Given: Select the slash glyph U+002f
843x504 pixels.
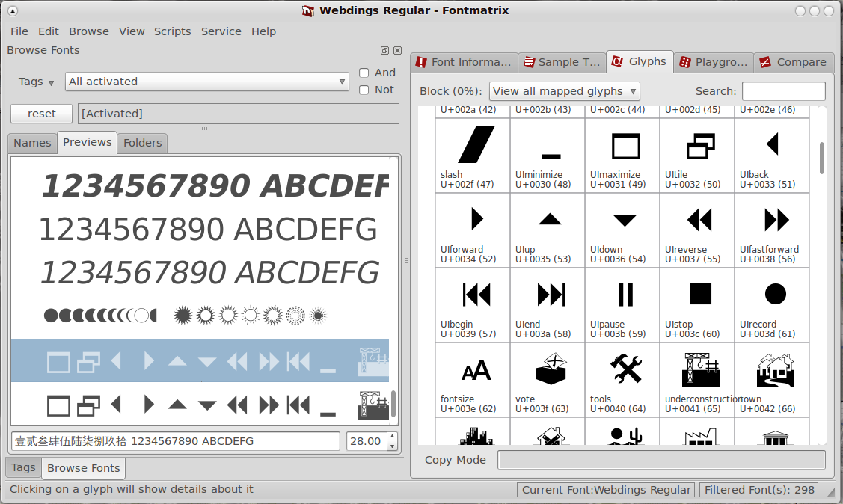Looking at the screenshot, I should point(472,156).
